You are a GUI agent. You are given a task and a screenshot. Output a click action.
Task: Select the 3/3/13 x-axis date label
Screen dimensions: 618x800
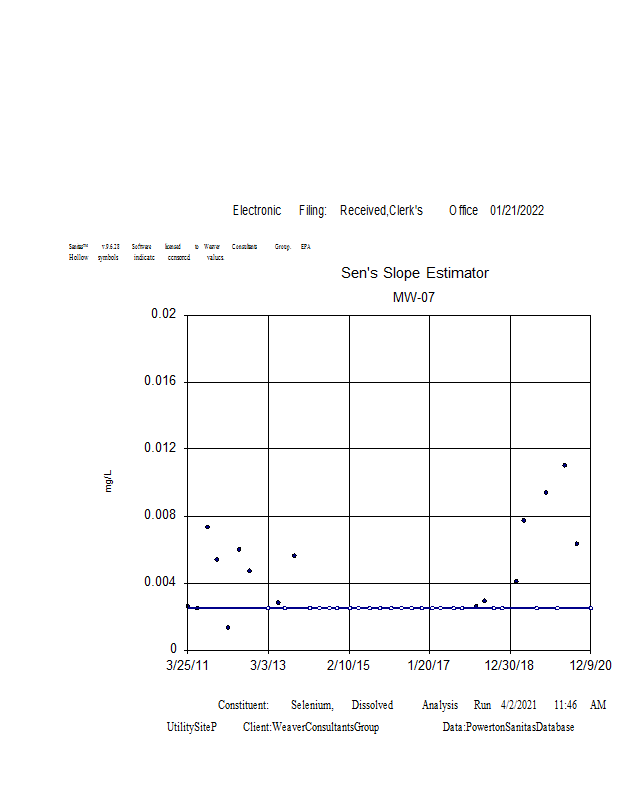click(268, 664)
